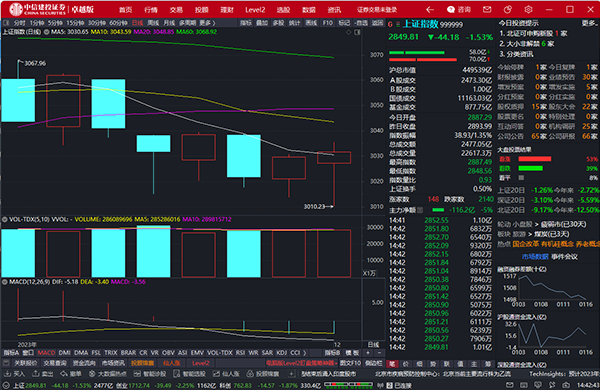Viewport: 600px width, 390px height.
Task: Open the 多周期 multi-period dropdown
Action: (187, 23)
